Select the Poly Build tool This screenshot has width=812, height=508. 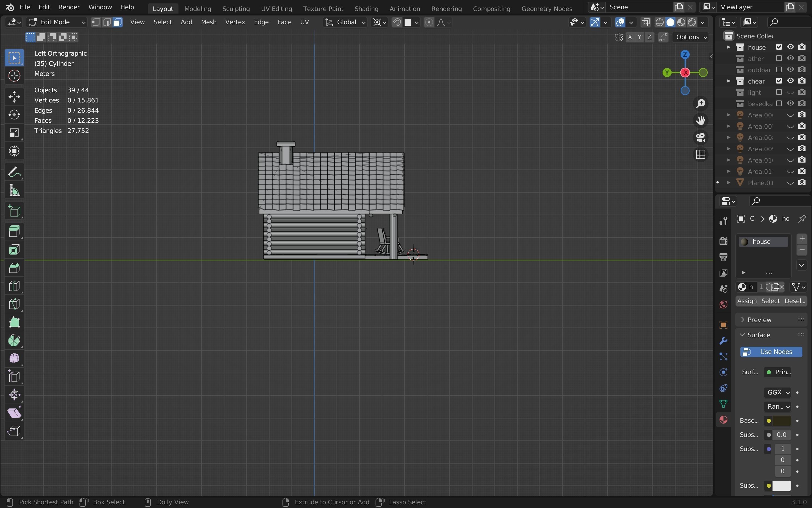coord(14,323)
